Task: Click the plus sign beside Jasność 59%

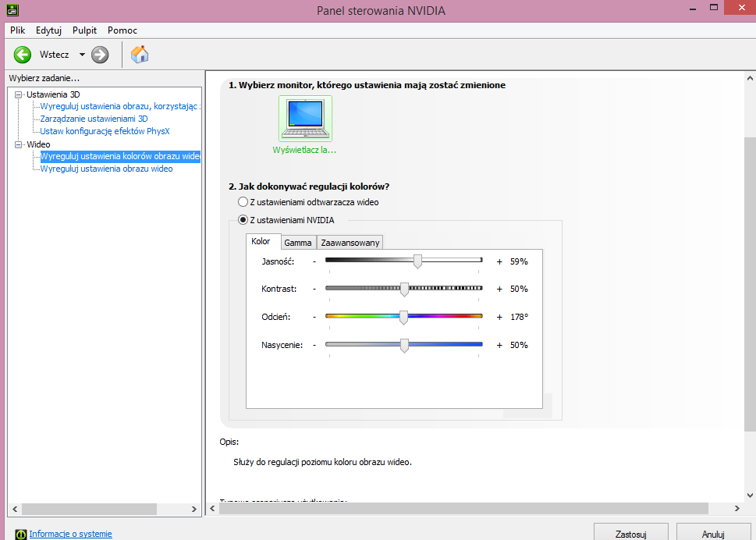Action: tap(499, 261)
